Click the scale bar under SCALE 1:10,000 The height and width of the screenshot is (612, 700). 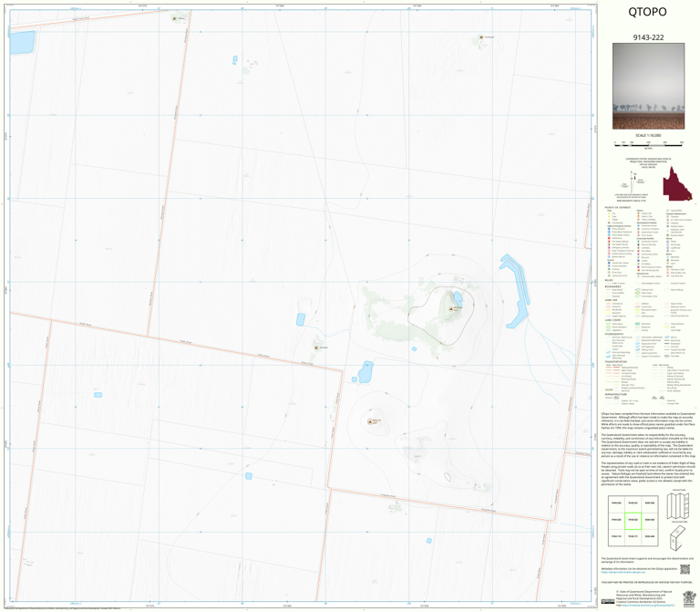pyautogui.click(x=649, y=143)
